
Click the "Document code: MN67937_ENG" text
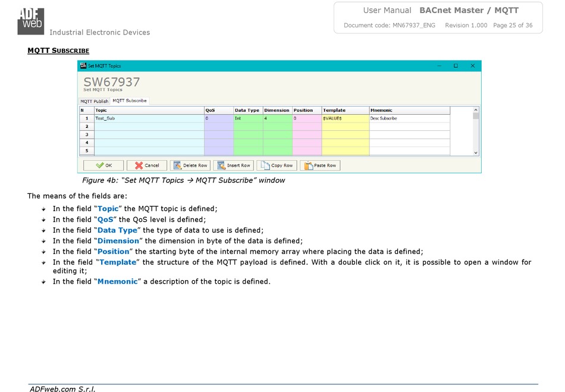(390, 25)
